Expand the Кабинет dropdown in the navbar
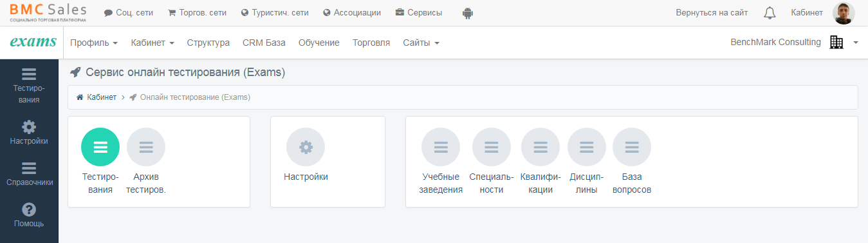 [x=152, y=43]
